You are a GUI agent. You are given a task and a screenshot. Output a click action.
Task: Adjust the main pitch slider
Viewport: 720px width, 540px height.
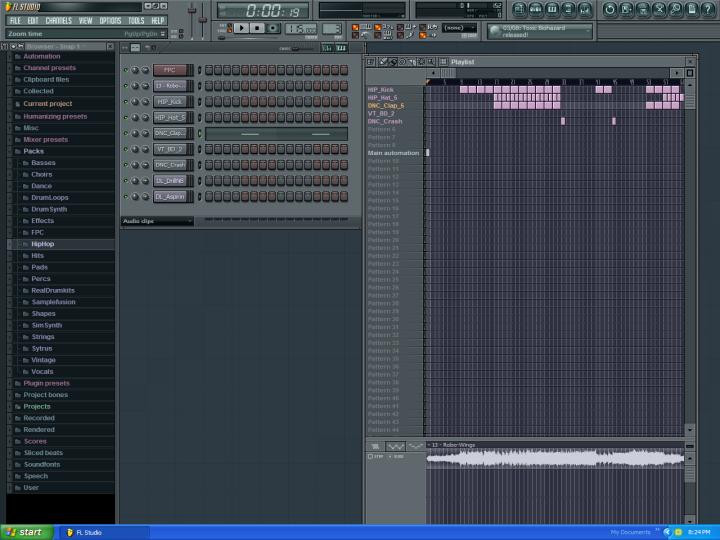203,19
